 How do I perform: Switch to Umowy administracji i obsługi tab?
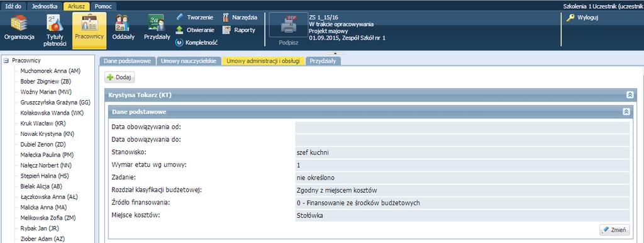point(263,61)
